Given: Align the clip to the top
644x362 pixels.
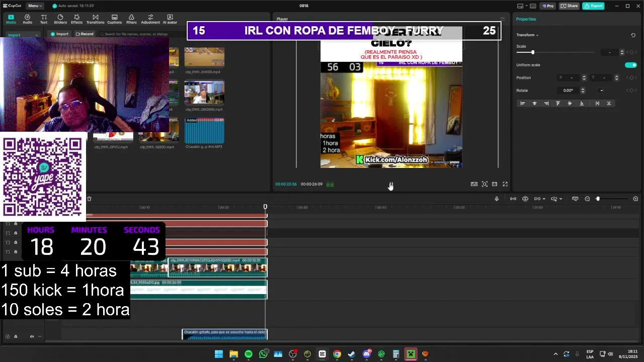Looking at the screenshot, I should pyautogui.click(x=557, y=103).
